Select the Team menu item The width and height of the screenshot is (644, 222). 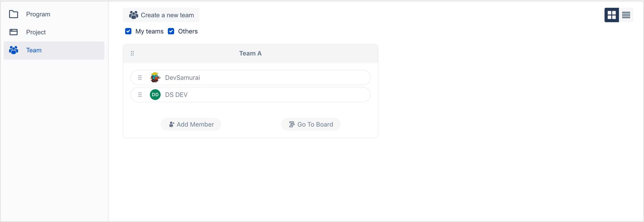point(34,50)
